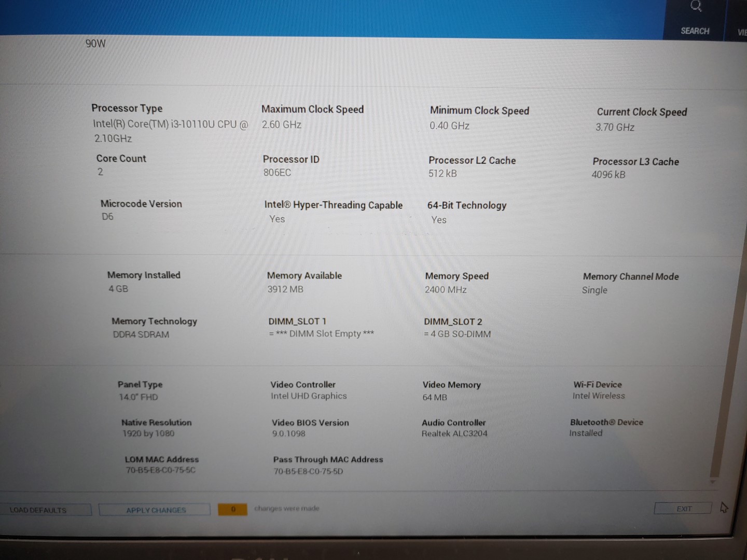747x560 pixels.
Task: Click the Memory Technology value 'DDR4 SDRAM'
Action: pos(141,334)
